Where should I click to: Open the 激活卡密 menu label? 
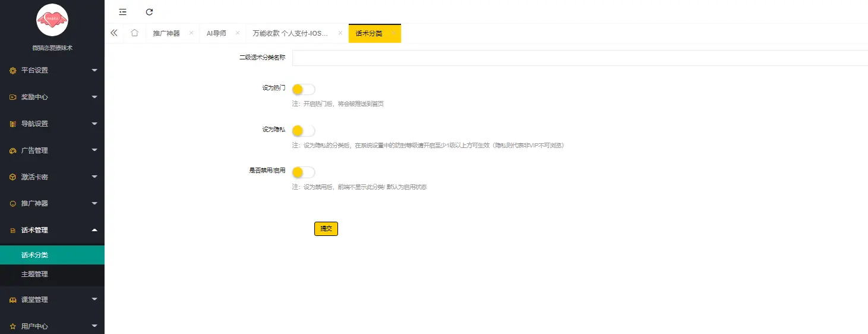pyautogui.click(x=34, y=177)
